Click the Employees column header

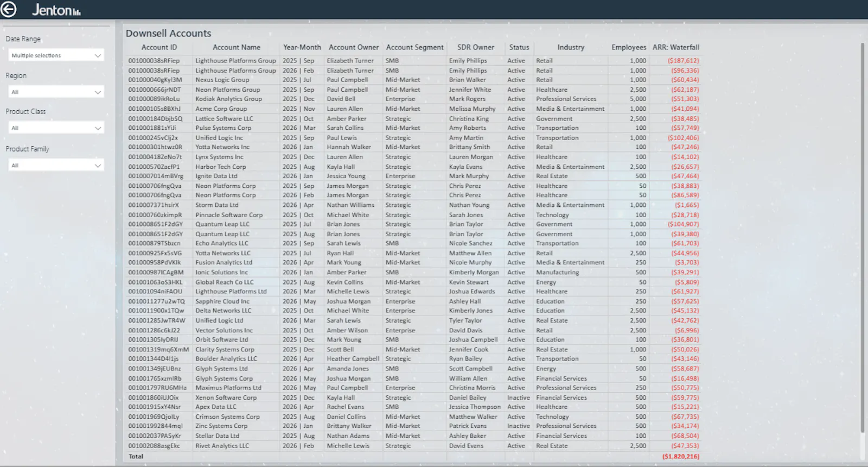pos(629,47)
